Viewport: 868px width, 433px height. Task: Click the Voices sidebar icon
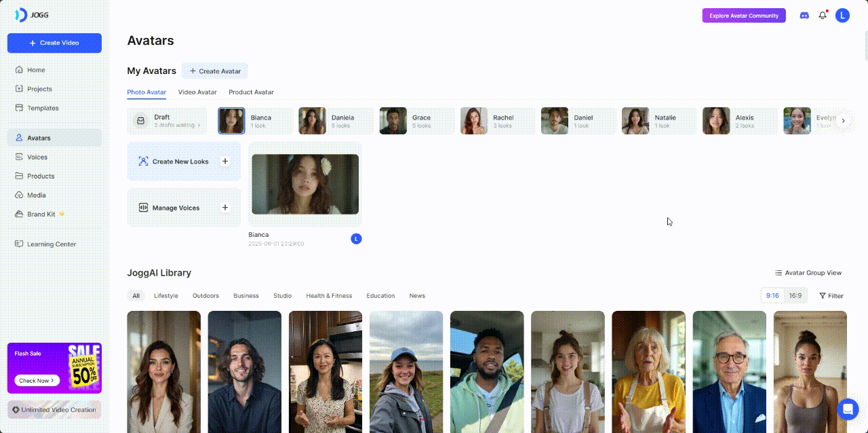pyautogui.click(x=19, y=157)
